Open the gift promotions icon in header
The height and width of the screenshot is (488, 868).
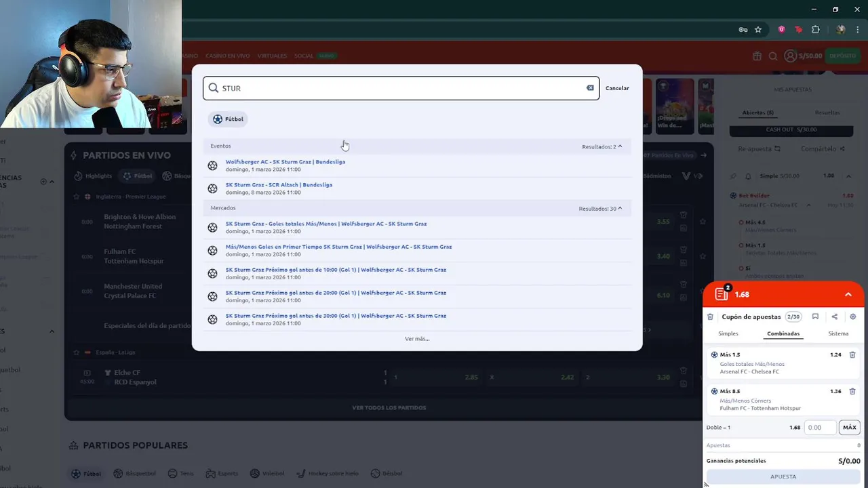[757, 56]
